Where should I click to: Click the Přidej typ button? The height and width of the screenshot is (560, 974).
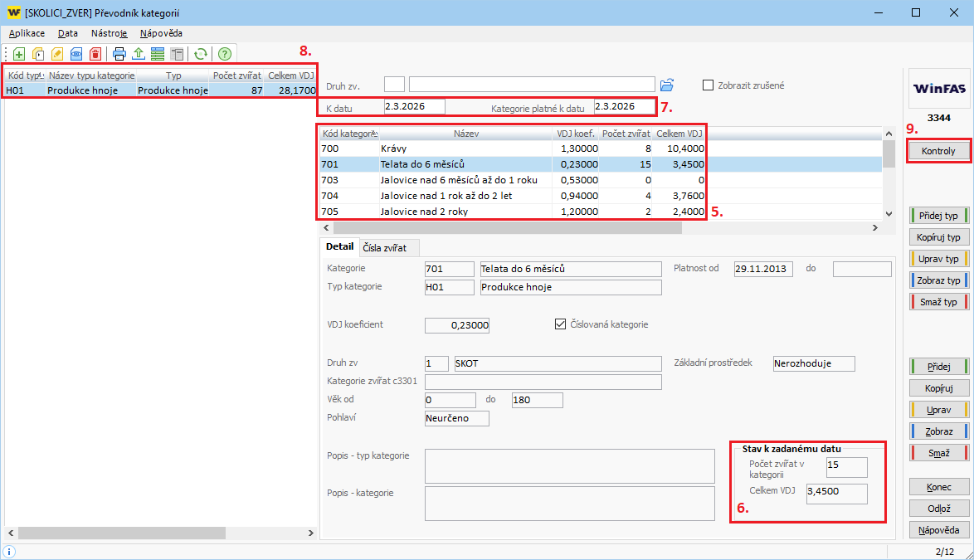point(938,216)
